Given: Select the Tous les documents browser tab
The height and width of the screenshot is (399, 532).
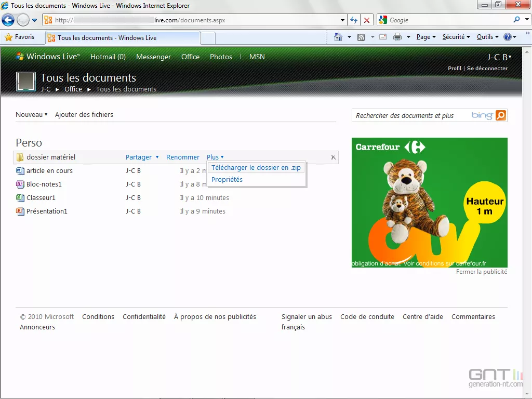Looking at the screenshot, I should (123, 37).
